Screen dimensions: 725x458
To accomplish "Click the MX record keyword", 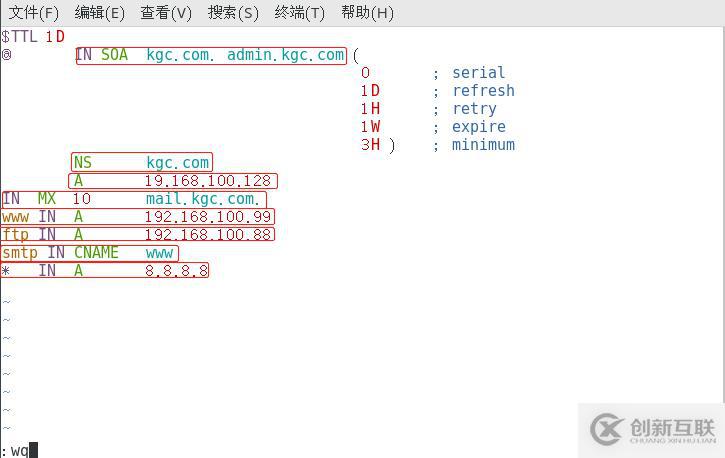I will click(47, 199).
